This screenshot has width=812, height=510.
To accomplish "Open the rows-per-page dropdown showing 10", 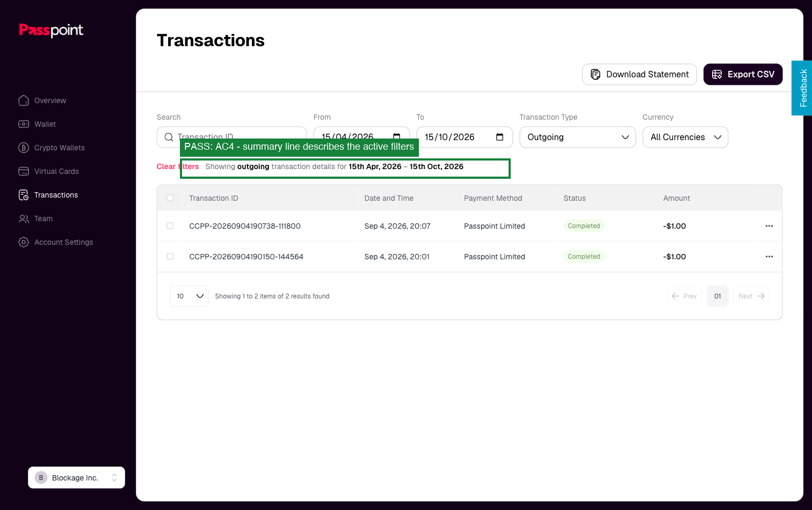I will (190, 296).
